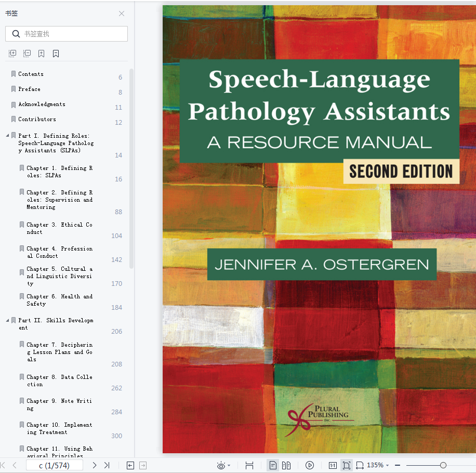Click the zoom slider handle
Viewport: 476px width, 473px height.
(x=443, y=465)
